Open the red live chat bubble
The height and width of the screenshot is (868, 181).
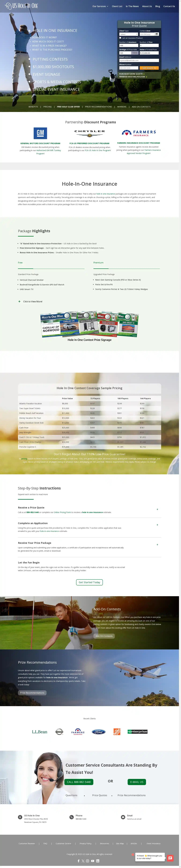(170, 858)
